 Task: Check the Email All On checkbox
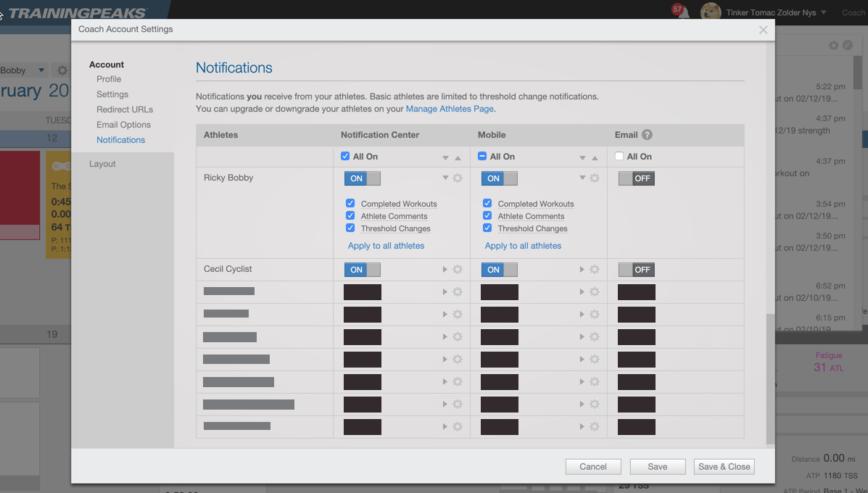(619, 157)
